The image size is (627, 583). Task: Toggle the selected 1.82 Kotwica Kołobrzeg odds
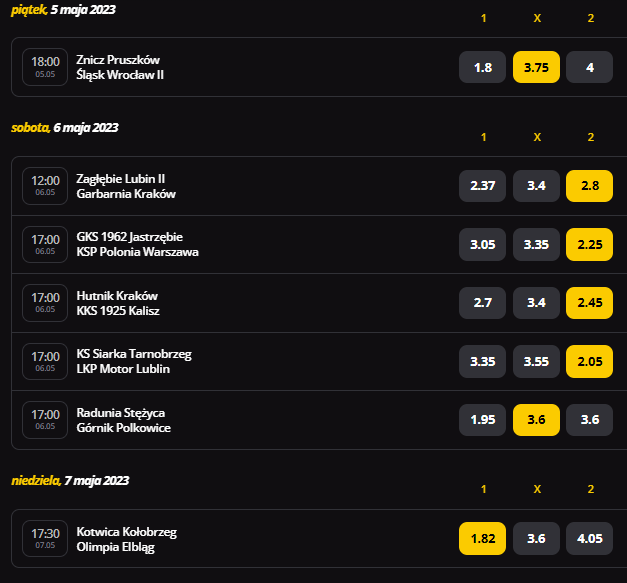pyautogui.click(x=482, y=539)
